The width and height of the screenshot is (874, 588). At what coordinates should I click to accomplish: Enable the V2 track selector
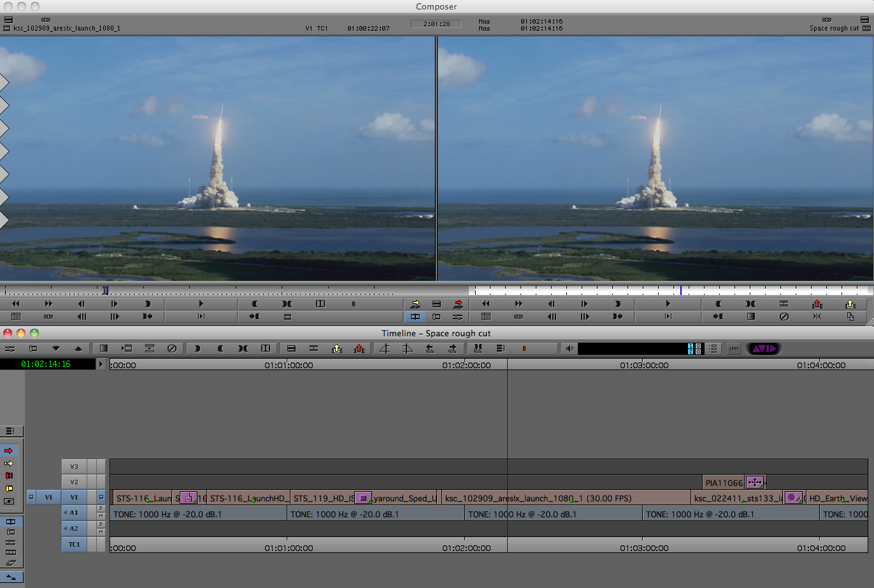coord(74,481)
